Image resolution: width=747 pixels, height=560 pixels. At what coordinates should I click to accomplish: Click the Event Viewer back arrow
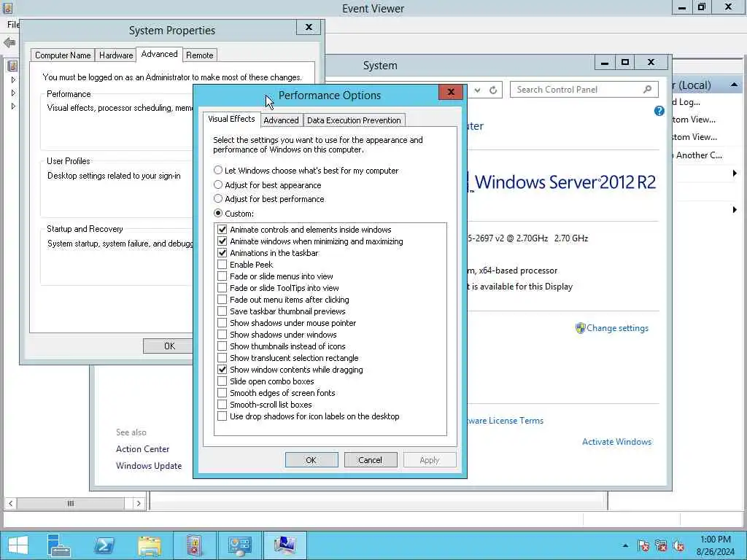[x=9, y=42]
